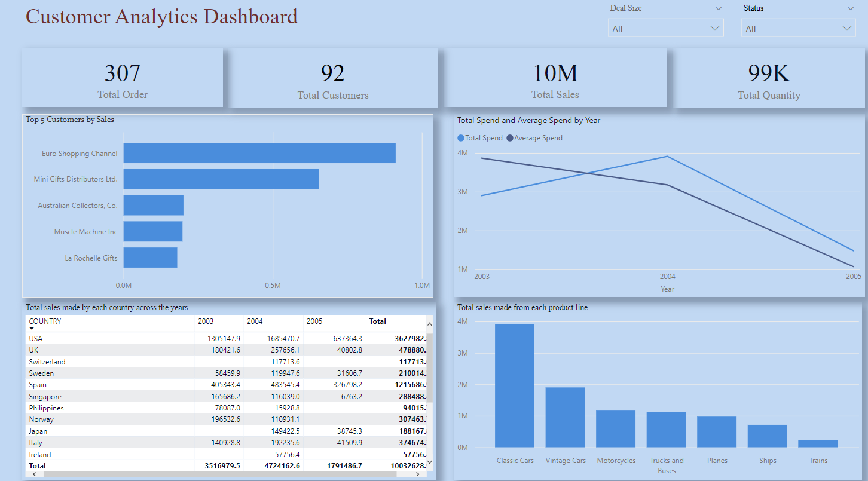Select the Philippines row

click(x=226, y=408)
